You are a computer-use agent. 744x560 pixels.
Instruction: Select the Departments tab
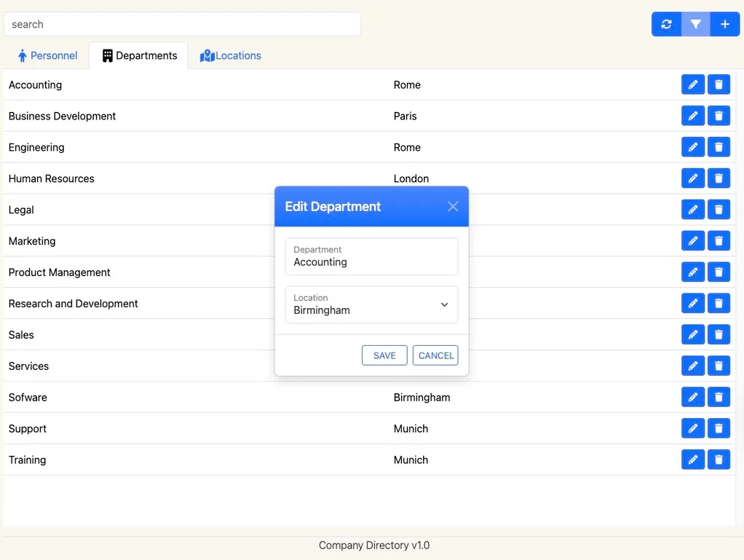pyautogui.click(x=139, y=56)
